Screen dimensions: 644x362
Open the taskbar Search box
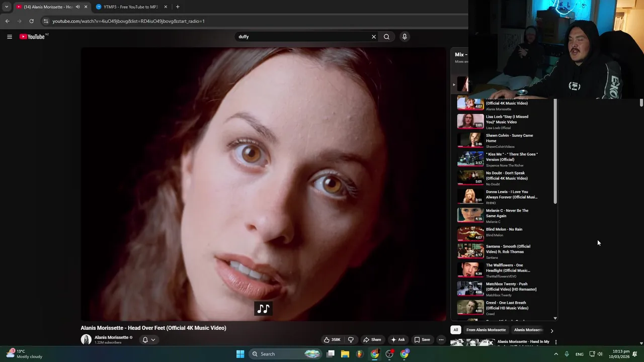[285, 354]
